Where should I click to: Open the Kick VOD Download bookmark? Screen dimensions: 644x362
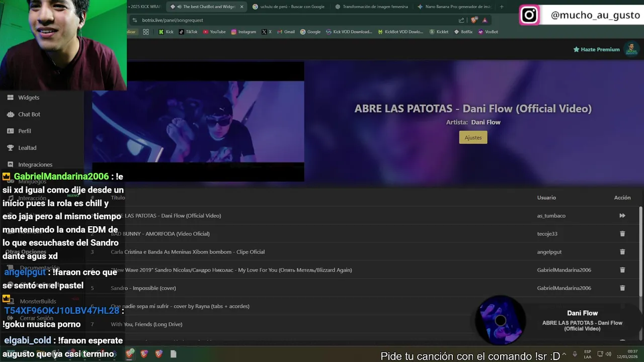coord(349,32)
